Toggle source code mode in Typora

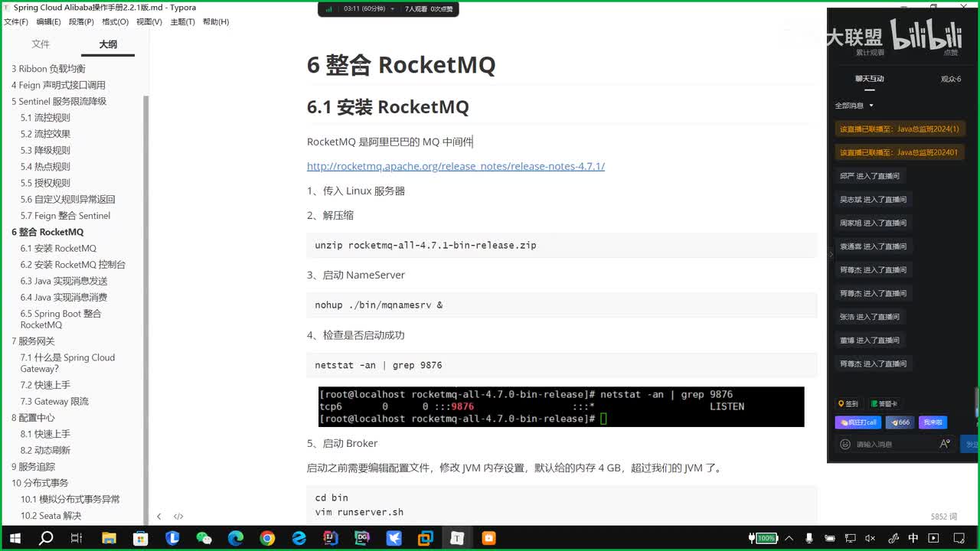point(178,517)
